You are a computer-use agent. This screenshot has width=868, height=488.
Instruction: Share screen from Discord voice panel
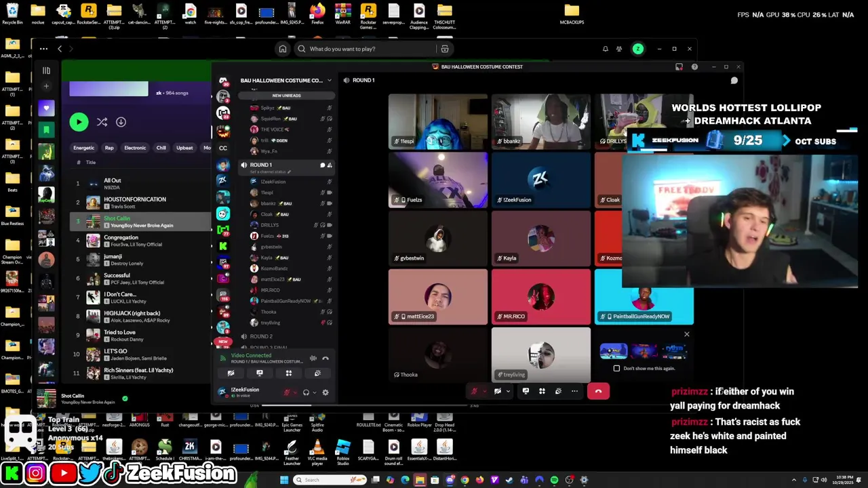260,373
